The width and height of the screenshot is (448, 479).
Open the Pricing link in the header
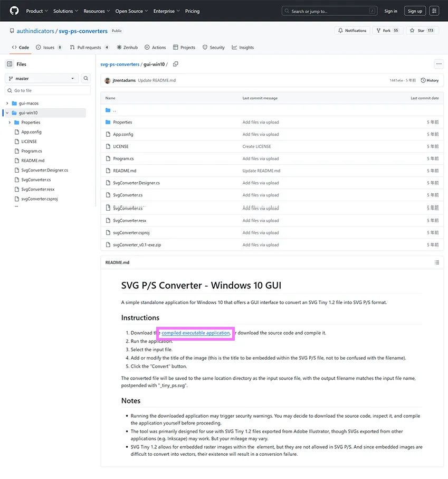tap(192, 11)
